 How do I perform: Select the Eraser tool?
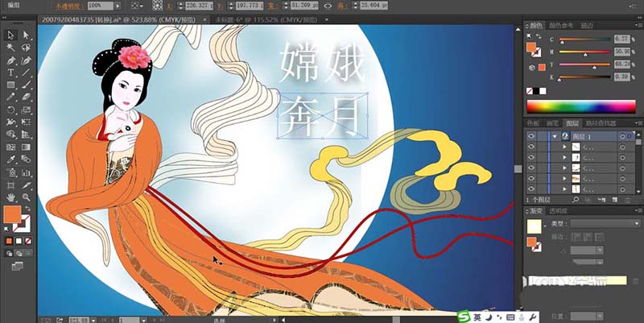[27, 97]
